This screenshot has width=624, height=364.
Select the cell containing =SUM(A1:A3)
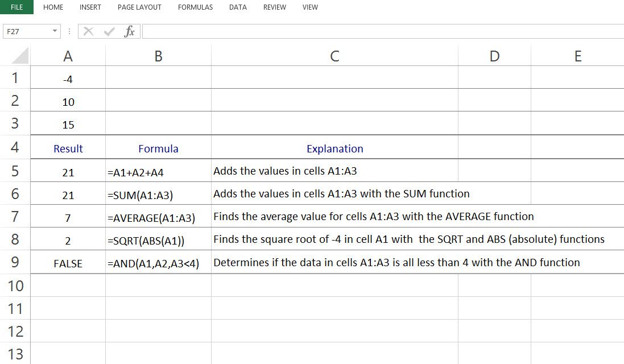click(158, 193)
